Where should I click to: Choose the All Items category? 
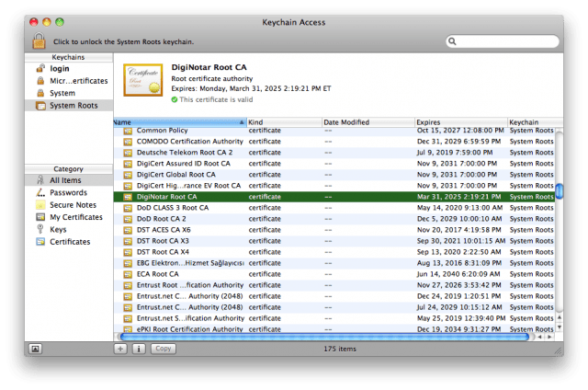pos(69,180)
